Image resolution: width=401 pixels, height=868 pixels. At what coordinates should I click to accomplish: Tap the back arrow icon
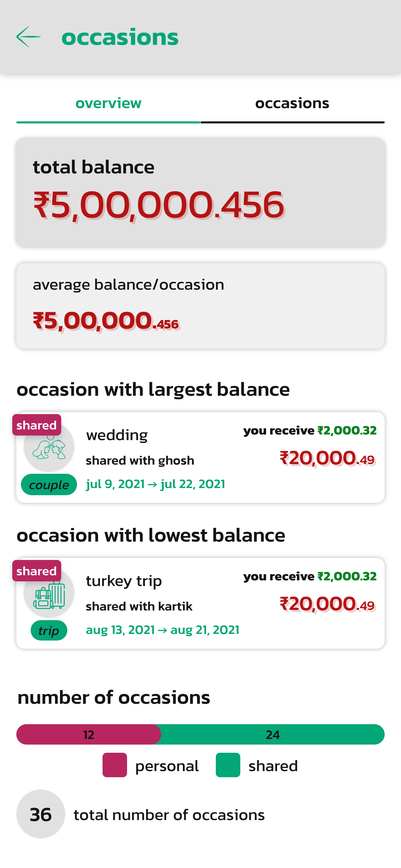pyautogui.click(x=29, y=37)
